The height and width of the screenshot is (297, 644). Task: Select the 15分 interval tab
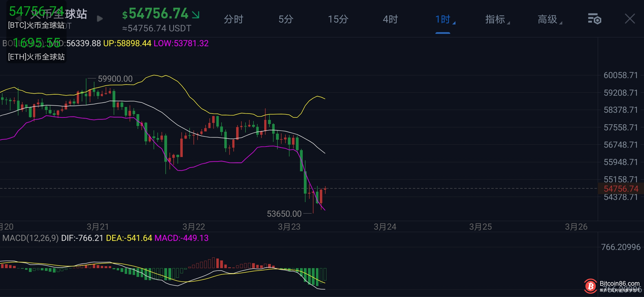[x=338, y=20]
